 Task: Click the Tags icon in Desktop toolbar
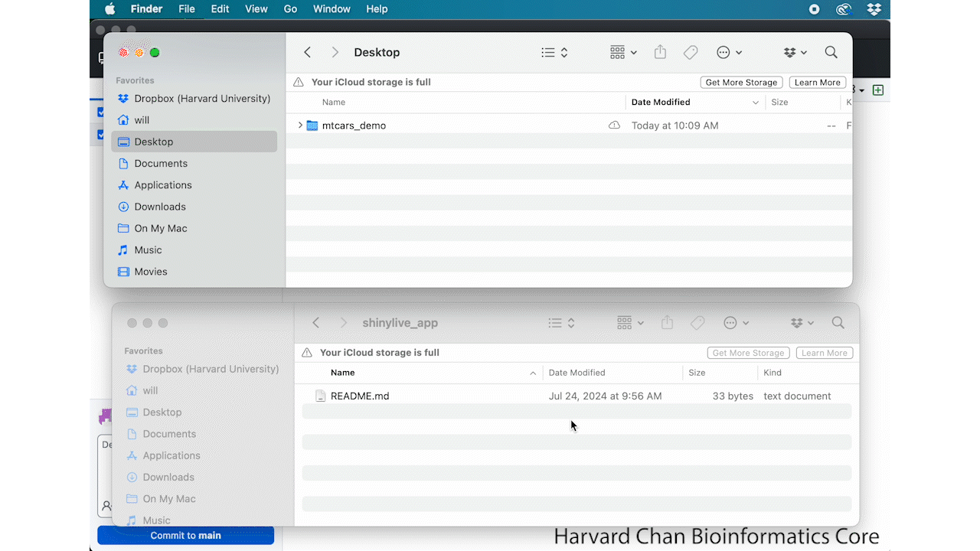[x=691, y=52]
